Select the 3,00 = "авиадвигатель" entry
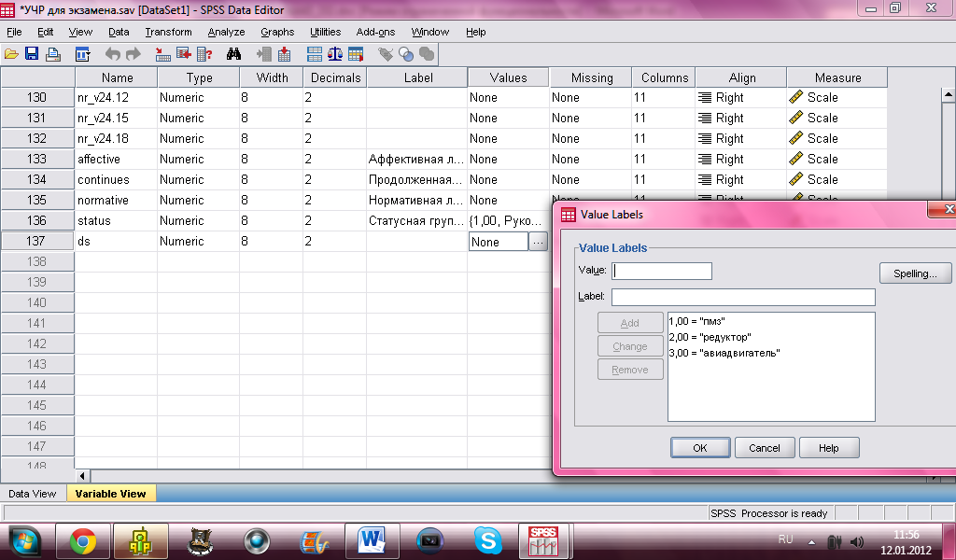The width and height of the screenshot is (956, 560). pos(724,353)
